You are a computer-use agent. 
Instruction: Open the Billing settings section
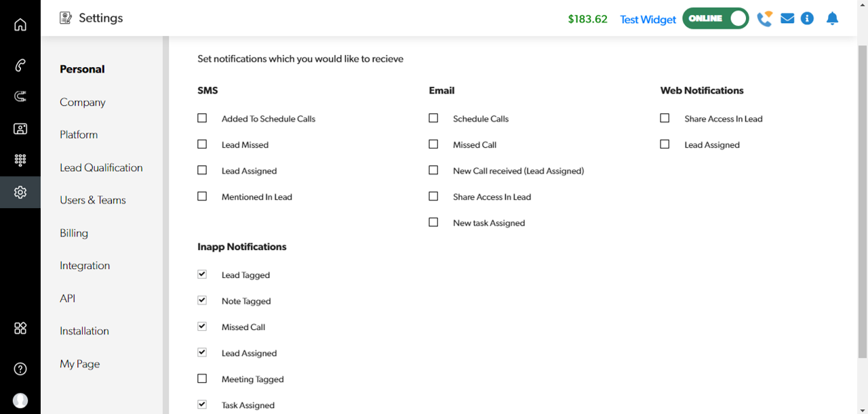tap(74, 233)
